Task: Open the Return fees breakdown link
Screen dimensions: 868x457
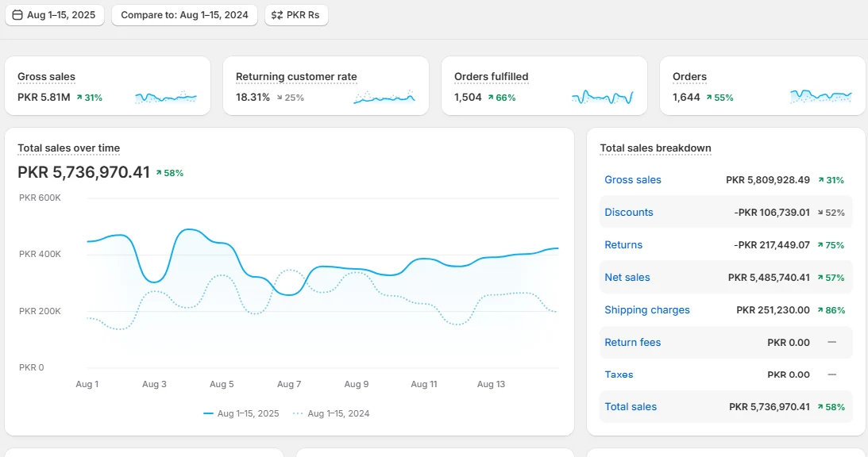Action: click(633, 343)
